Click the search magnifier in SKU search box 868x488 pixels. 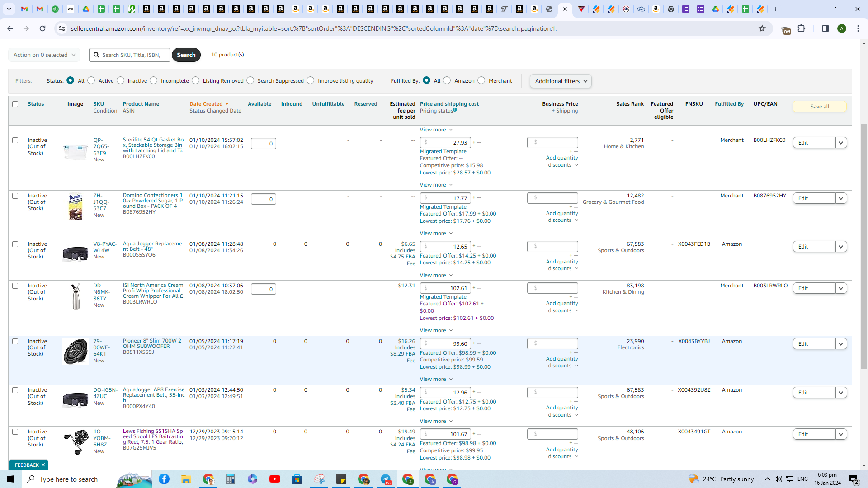tap(96, 55)
